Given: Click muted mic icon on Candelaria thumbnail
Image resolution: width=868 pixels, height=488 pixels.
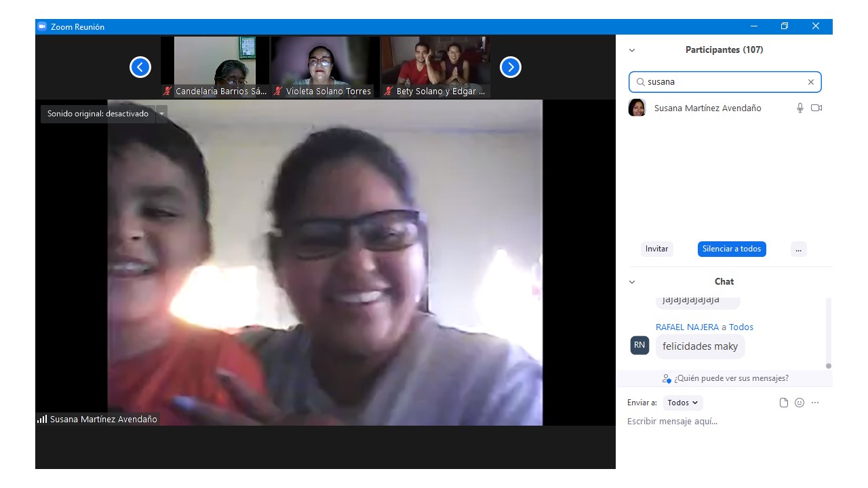Looking at the screenshot, I should (x=167, y=91).
